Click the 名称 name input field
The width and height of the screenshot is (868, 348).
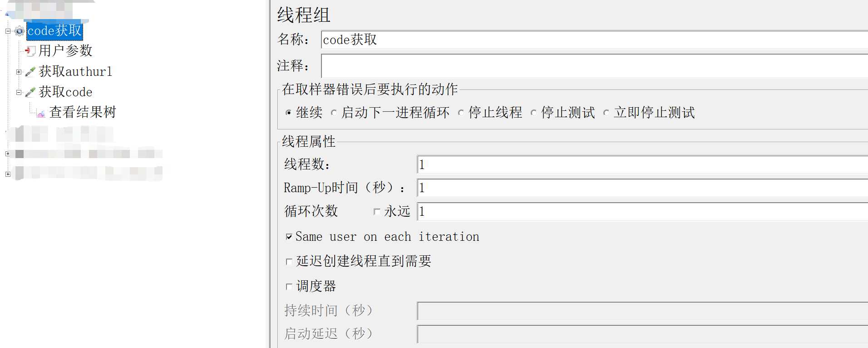pyautogui.click(x=499, y=40)
